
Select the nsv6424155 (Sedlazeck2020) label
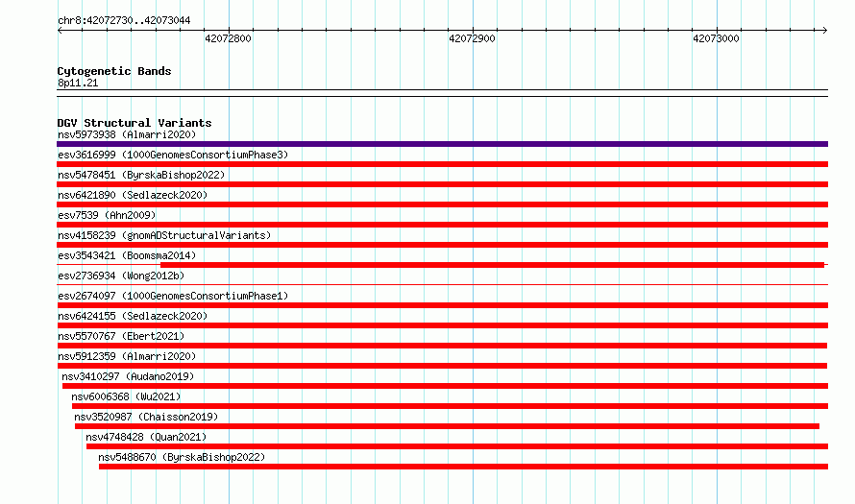[133, 316]
